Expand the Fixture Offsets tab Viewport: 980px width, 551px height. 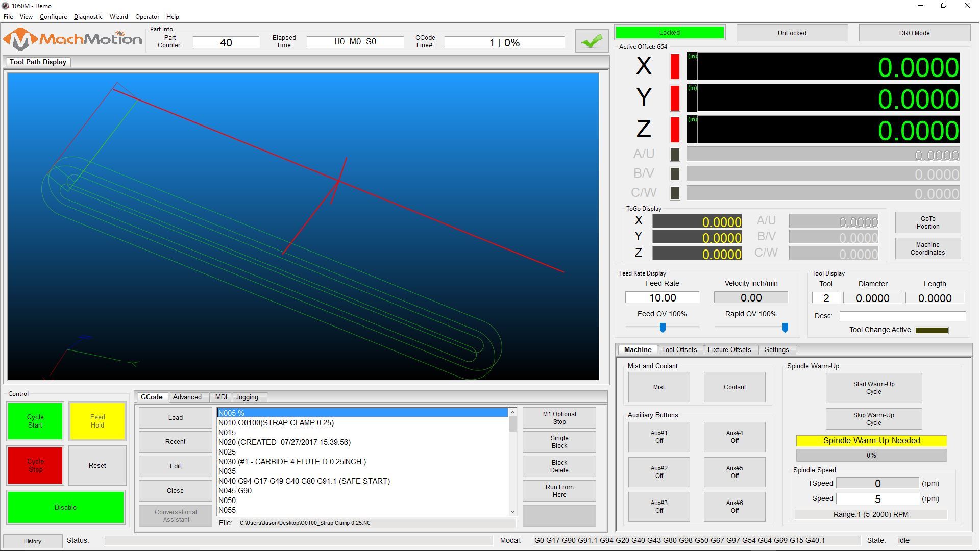(729, 350)
